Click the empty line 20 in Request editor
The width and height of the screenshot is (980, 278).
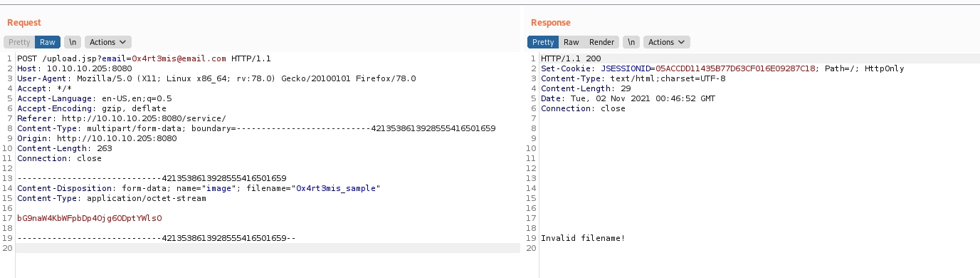(268, 248)
